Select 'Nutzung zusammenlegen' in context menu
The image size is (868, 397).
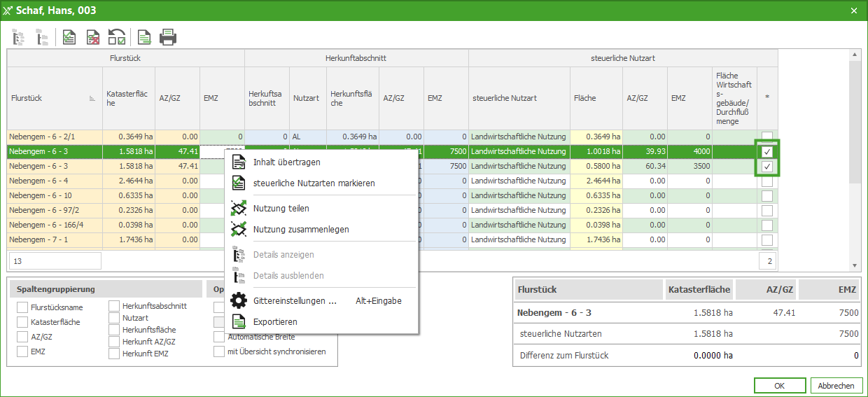[x=300, y=229]
